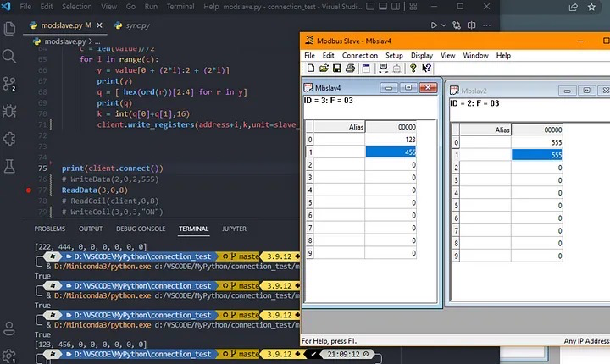Switch to the DEBUG CONSOLE tab

(141, 229)
